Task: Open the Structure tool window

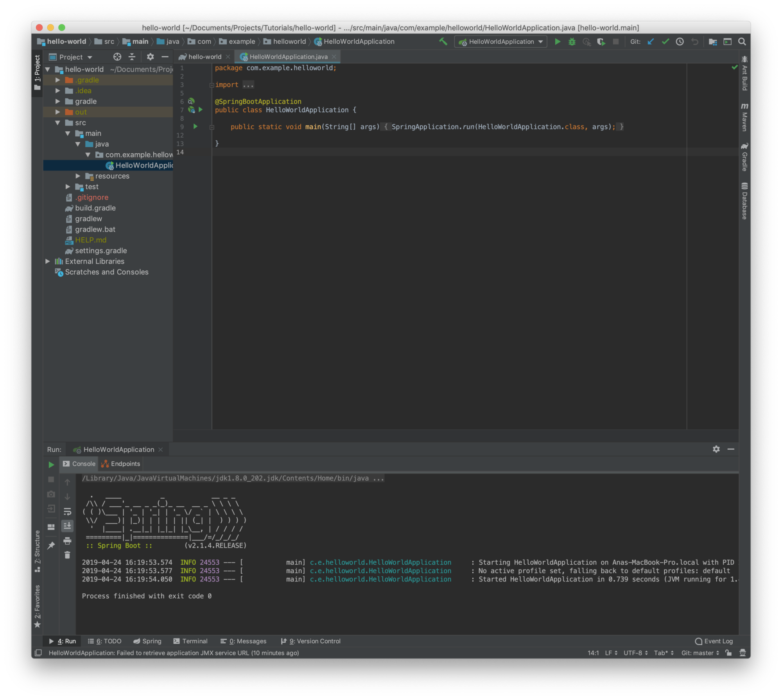Action: pyautogui.click(x=38, y=551)
